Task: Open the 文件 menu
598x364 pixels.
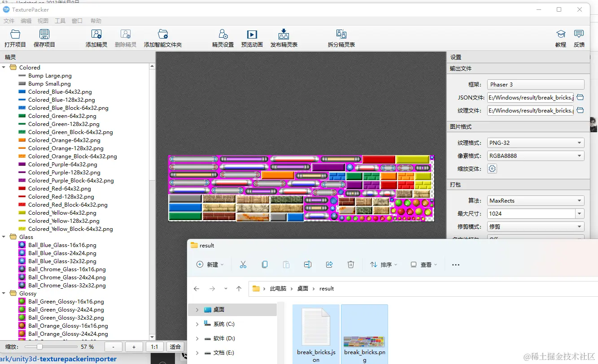Action: click(9, 21)
